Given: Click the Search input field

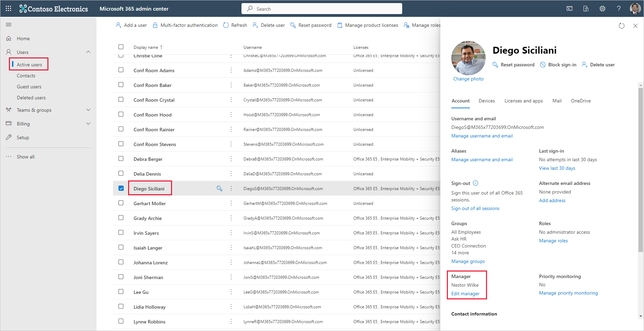Looking at the screenshot, I should 322,9.
